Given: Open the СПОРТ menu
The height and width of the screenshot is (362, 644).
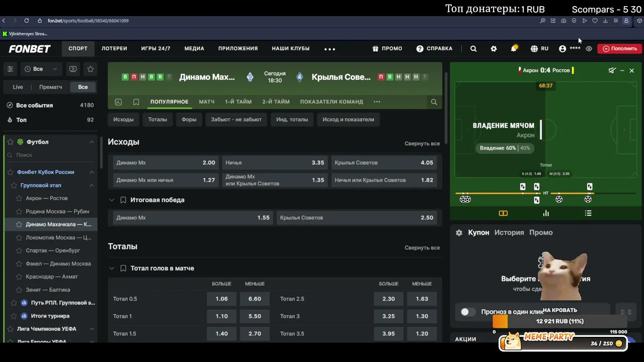Looking at the screenshot, I should tap(78, 49).
